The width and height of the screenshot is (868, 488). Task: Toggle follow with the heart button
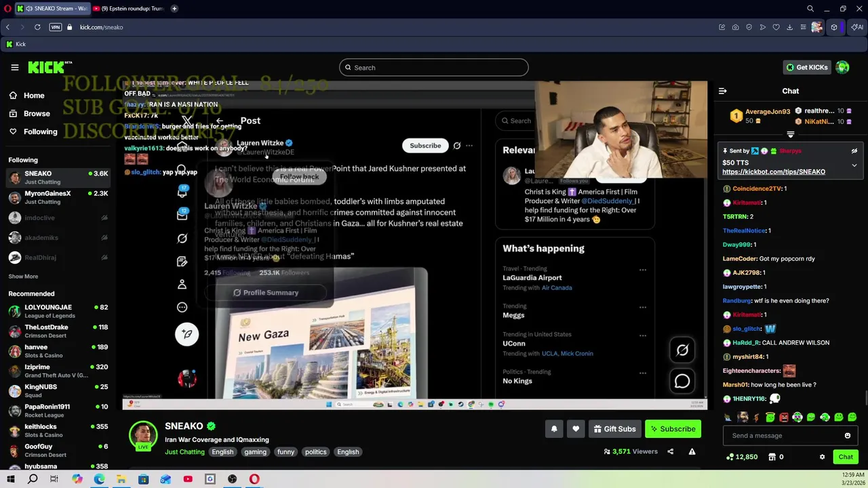tap(576, 429)
